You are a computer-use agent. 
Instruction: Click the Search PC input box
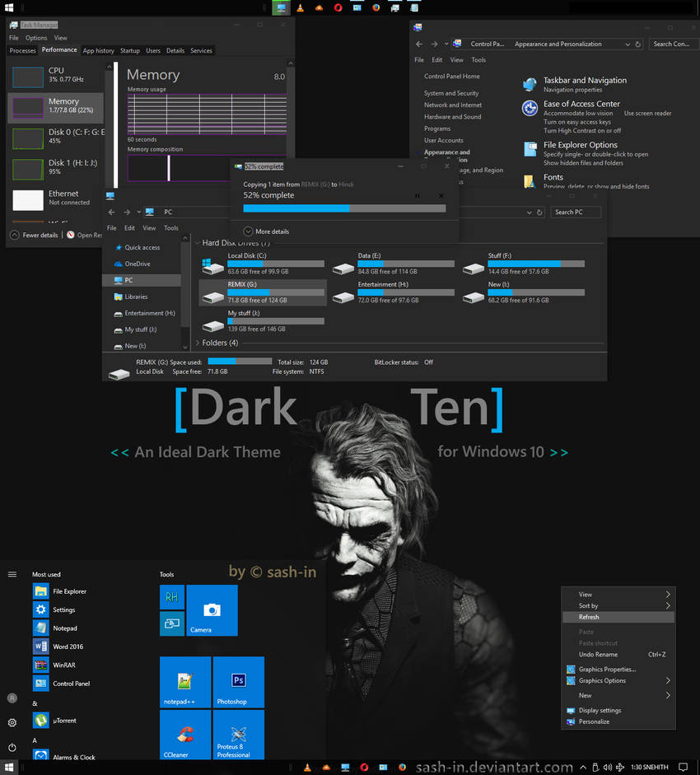pos(576,212)
